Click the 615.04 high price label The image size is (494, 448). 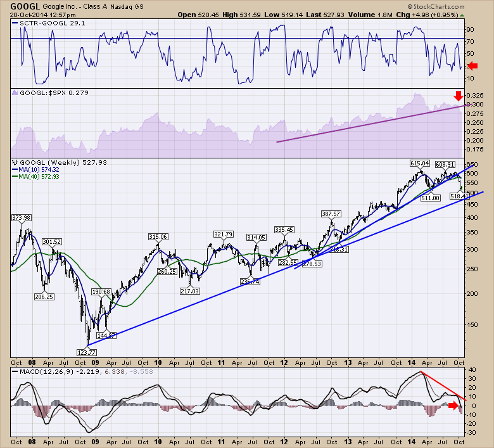tap(420, 163)
